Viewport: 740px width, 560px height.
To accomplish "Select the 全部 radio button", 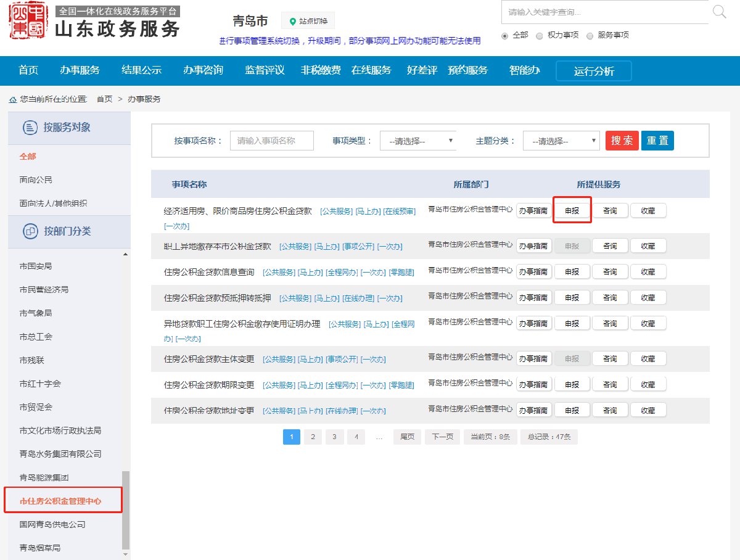I will [x=505, y=36].
